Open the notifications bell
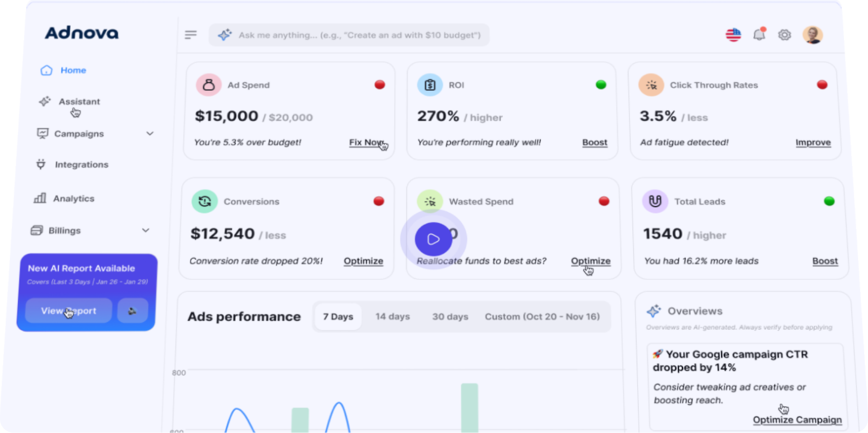This screenshot has height=433, width=868. click(x=759, y=34)
